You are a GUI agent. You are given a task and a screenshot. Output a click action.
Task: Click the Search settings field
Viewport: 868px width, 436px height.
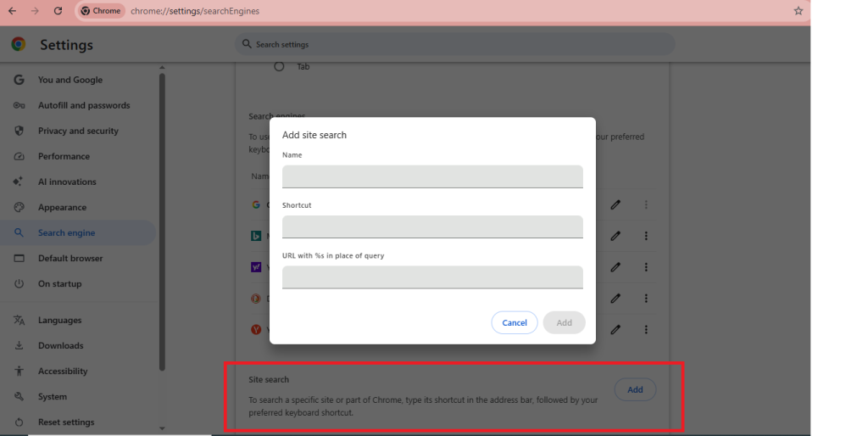click(455, 44)
